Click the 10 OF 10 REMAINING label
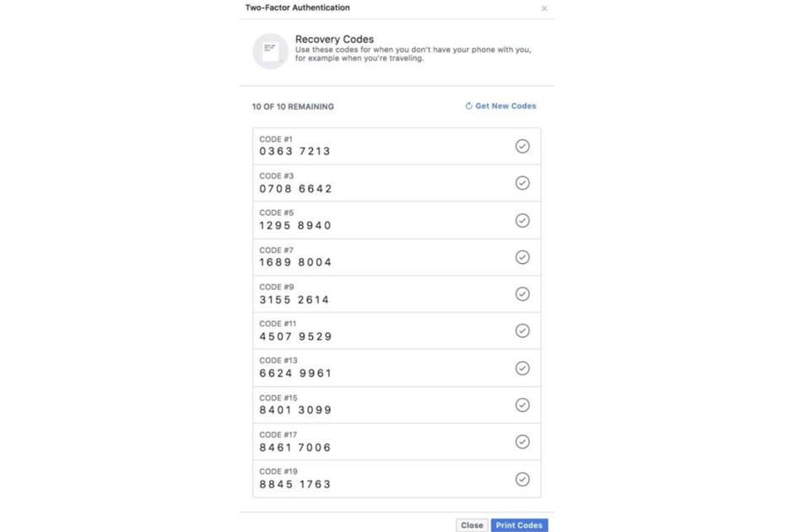Screen dimensions: 794x532 [293, 106]
